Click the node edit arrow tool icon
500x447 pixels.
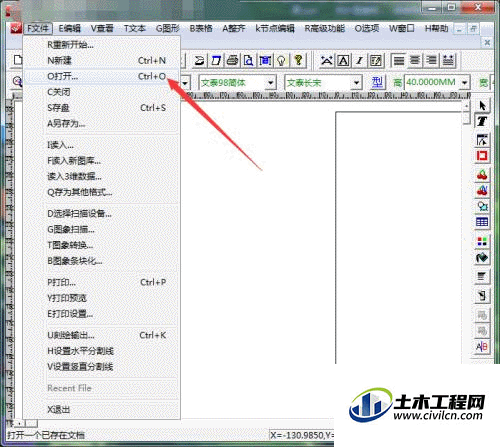tap(482, 140)
